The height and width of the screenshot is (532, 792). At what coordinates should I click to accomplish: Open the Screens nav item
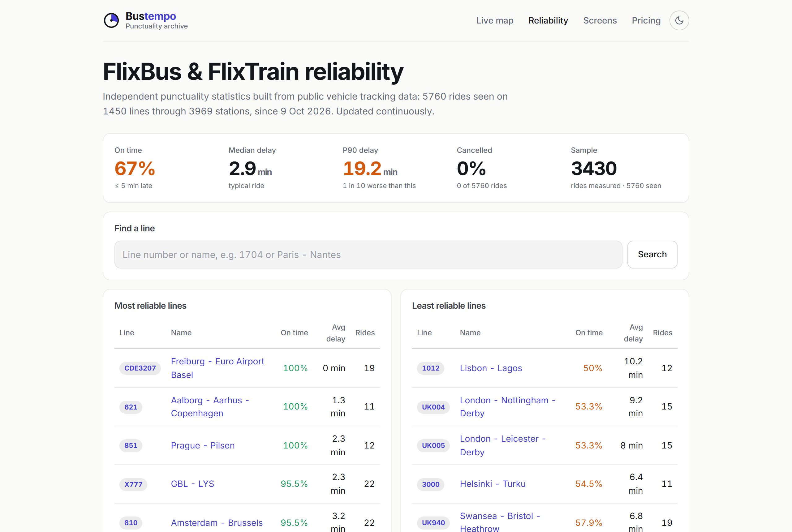pos(600,20)
